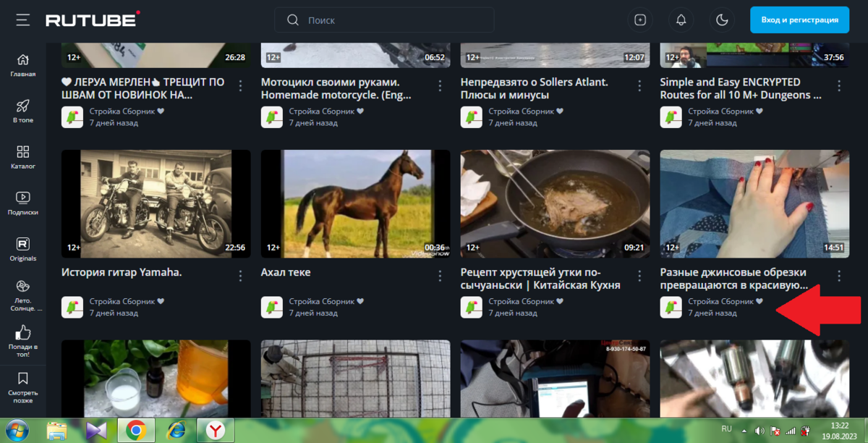Image resolution: width=868 pixels, height=443 pixels.
Task: Open options for ENCRYPTED Routes video
Action: 839,85
